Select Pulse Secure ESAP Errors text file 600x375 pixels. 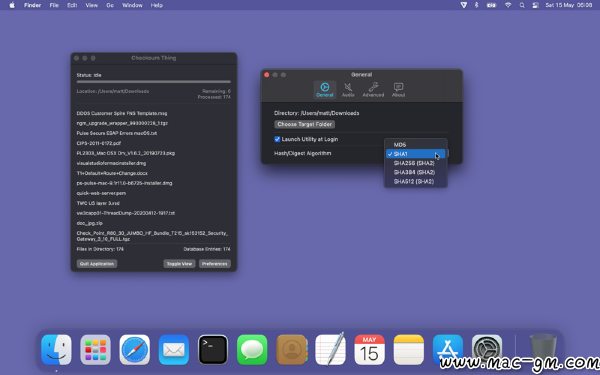[117, 133]
